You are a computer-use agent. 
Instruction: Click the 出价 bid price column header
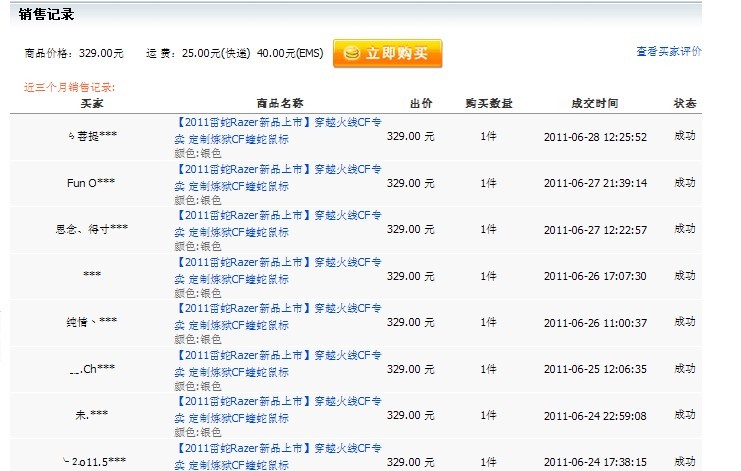point(421,103)
